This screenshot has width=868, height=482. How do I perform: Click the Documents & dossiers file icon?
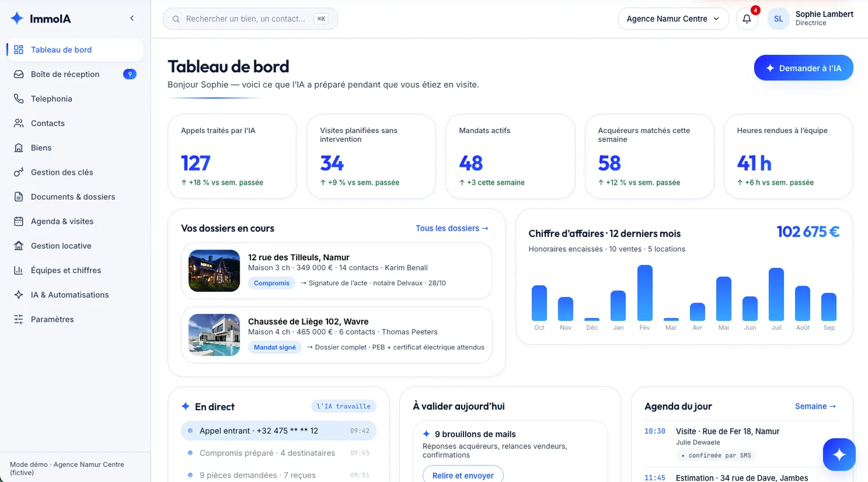click(19, 197)
